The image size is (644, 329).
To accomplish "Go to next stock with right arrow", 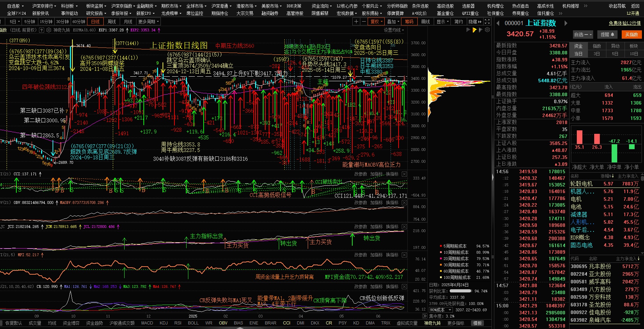I will coord(566,23).
